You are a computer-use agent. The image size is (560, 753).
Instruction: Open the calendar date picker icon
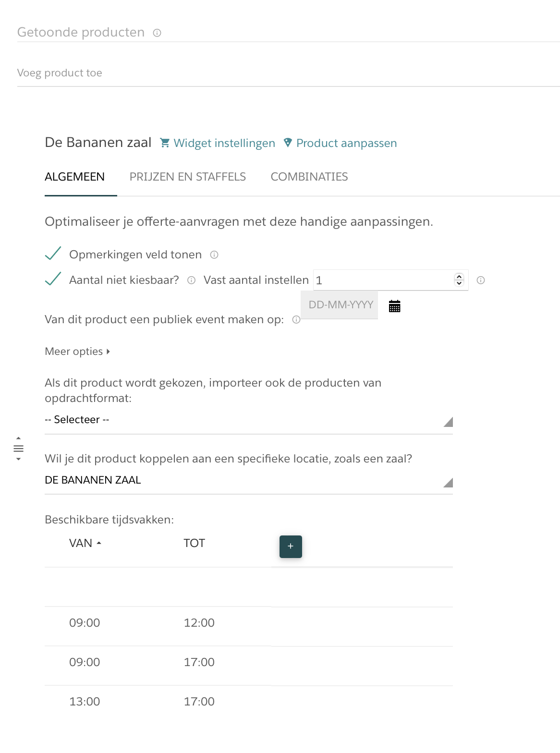[x=394, y=306]
